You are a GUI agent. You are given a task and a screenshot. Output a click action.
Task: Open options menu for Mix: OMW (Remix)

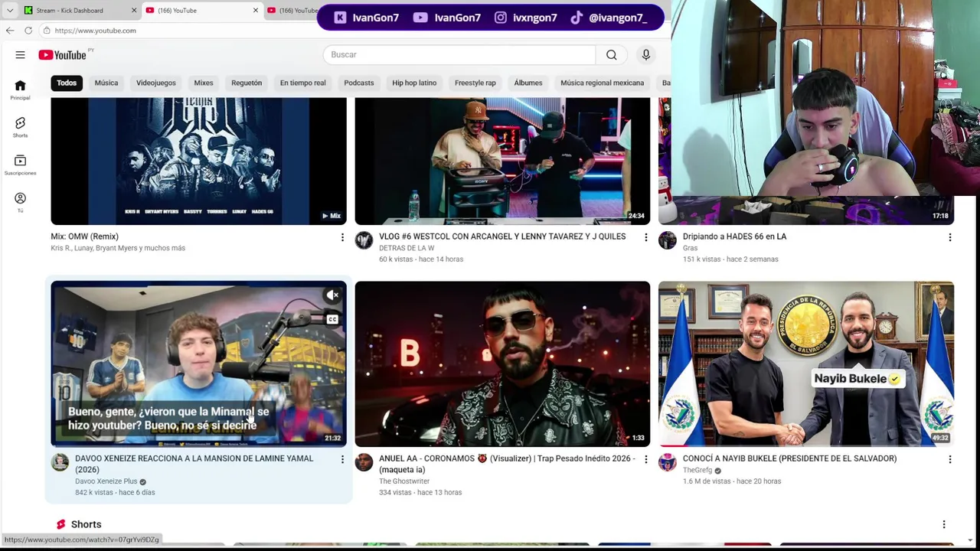click(342, 237)
